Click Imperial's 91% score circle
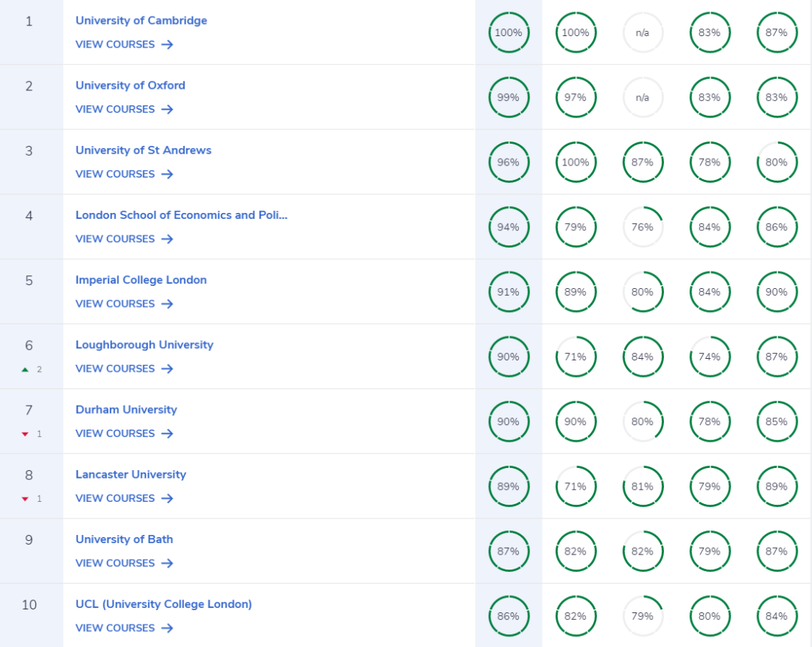Screen dimensions: 812x647 (508, 292)
